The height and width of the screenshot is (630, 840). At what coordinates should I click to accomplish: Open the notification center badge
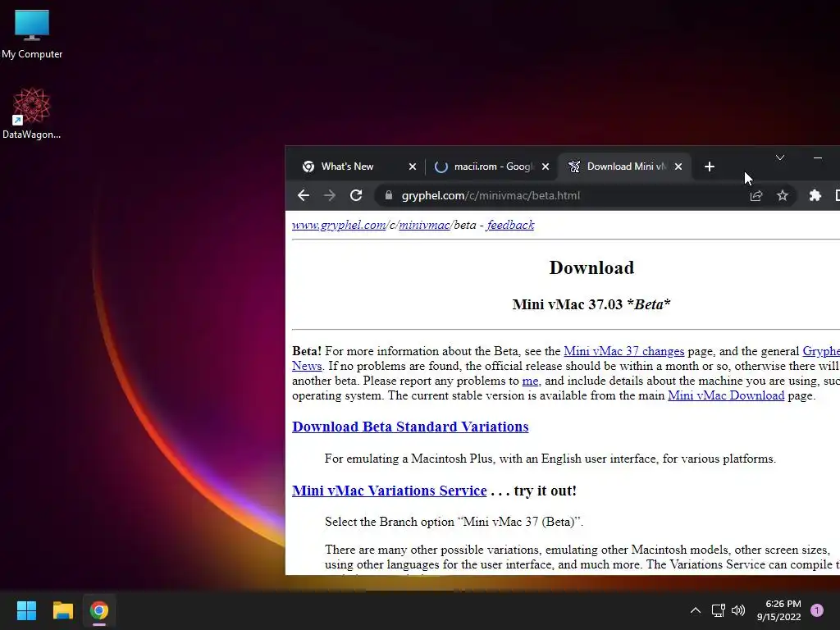(x=817, y=610)
